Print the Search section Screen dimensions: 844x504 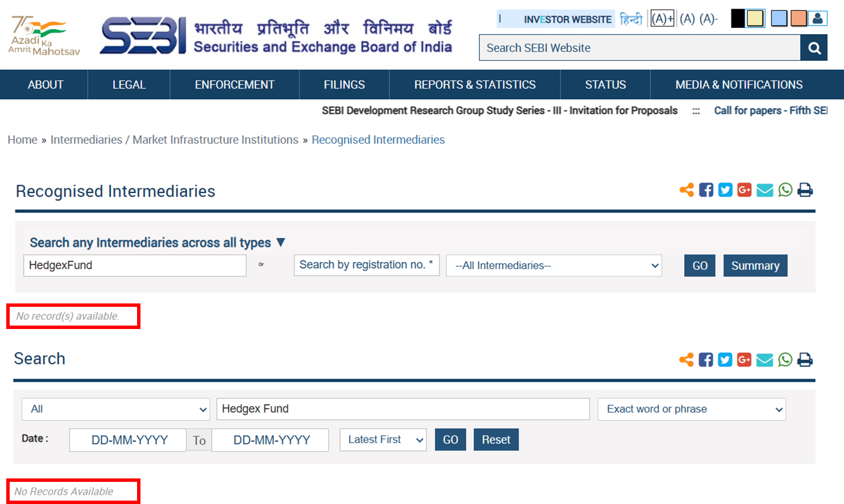pos(805,360)
